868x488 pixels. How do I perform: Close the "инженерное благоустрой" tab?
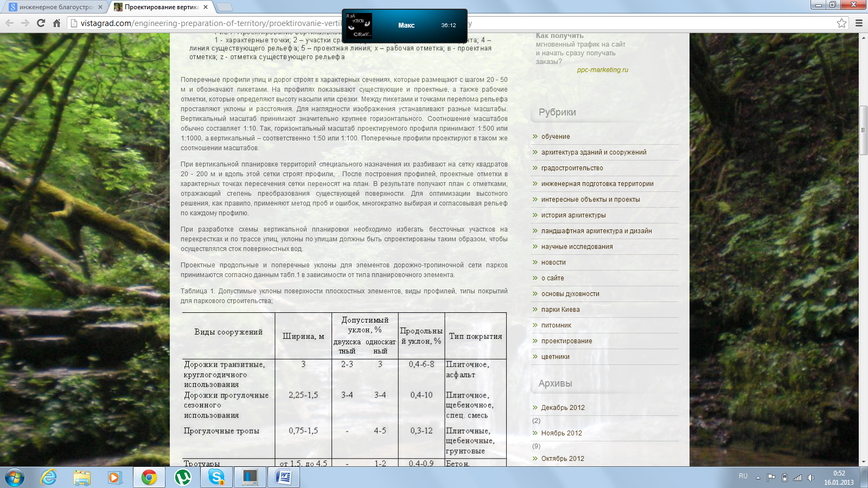(x=100, y=7)
